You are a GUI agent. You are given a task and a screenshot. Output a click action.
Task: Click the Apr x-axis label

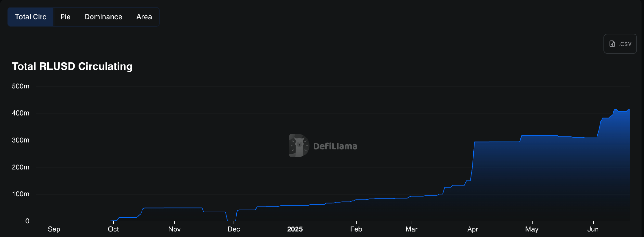pyautogui.click(x=473, y=229)
